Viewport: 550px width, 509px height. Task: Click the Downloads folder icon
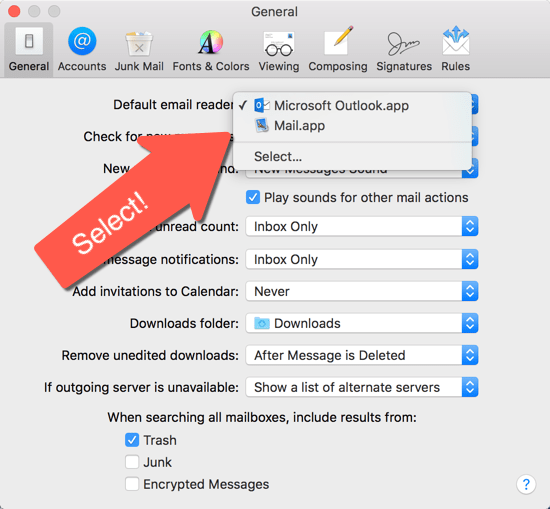(262, 323)
